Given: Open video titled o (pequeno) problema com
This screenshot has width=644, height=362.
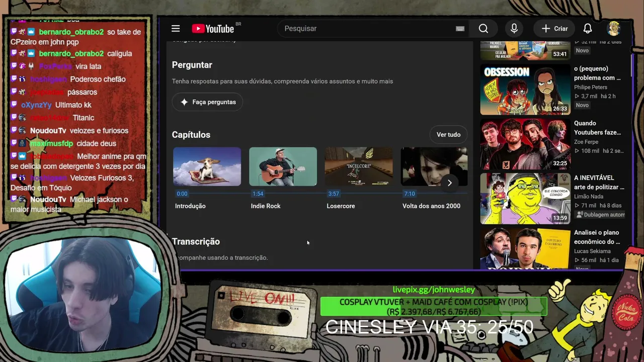Looking at the screenshot, I should pos(598,73).
